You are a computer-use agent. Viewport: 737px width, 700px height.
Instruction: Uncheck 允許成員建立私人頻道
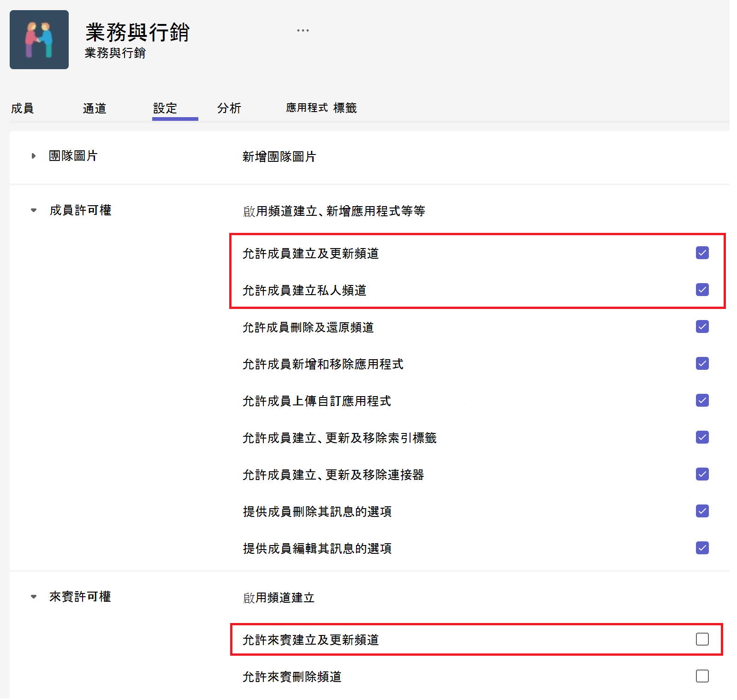click(702, 290)
